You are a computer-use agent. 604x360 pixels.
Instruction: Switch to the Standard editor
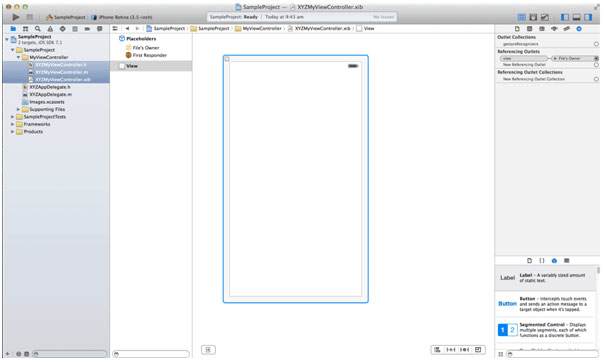point(522,17)
